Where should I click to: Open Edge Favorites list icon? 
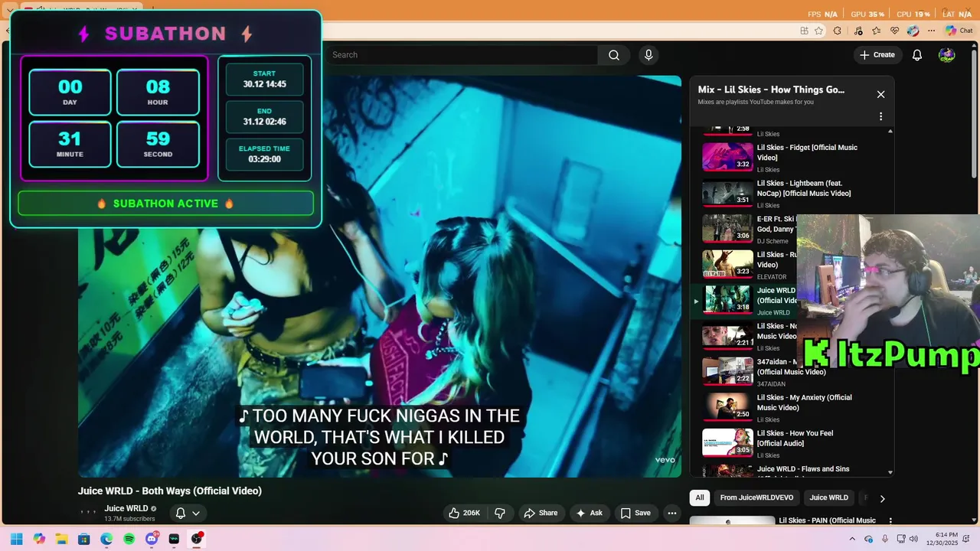point(877,31)
